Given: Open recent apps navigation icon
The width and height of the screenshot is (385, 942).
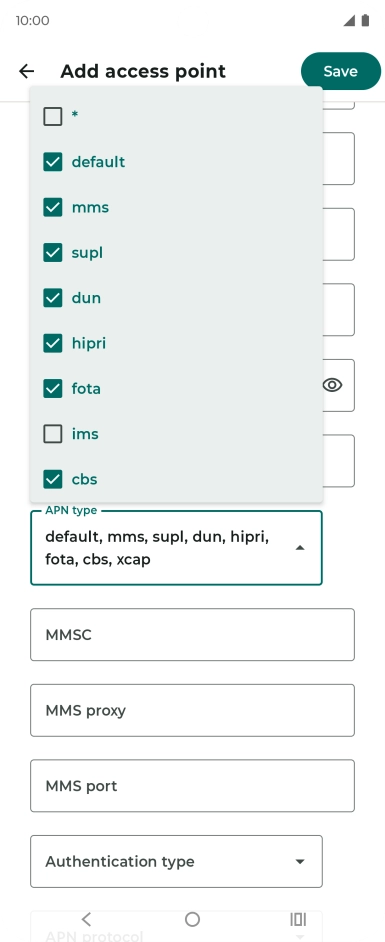Looking at the screenshot, I should tap(298, 919).
